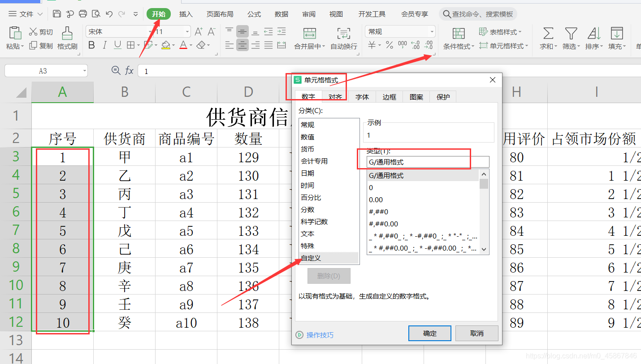Select the 0.00 format type in list
This screenshot has height=364, width=641.
pyautogui.click(x=376, y=199)
